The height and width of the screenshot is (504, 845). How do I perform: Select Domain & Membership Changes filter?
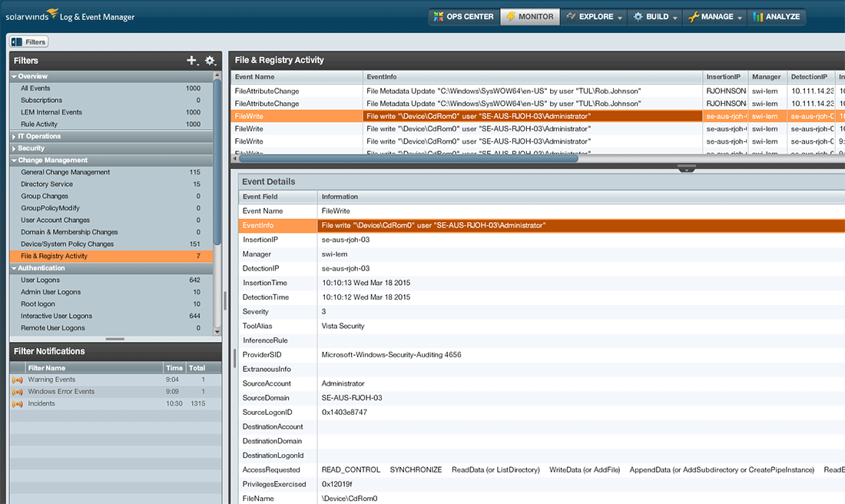click(x=111, y=232)
